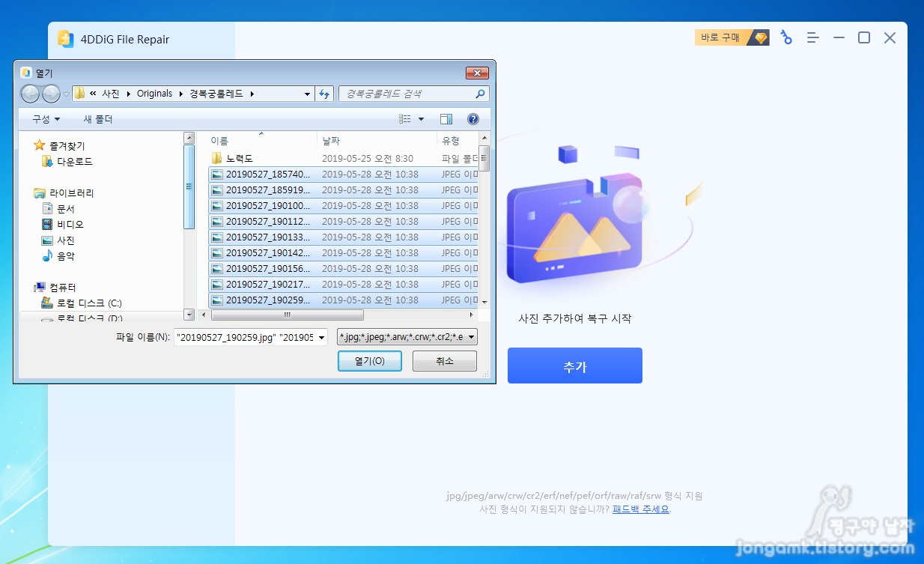The image size is (924, 564).
Task: Select the 다운로드 item in sidebar
Action: tap(75, 161)
